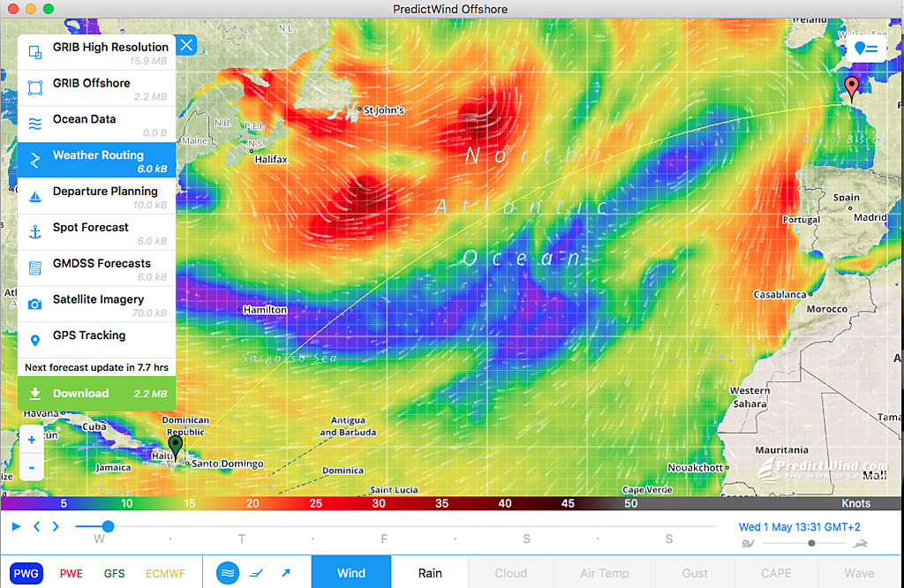Zoom out of the map

(x=32, y=467)
